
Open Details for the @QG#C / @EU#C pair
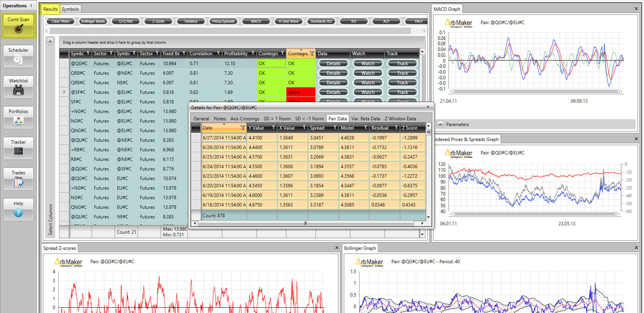point(333,64)
